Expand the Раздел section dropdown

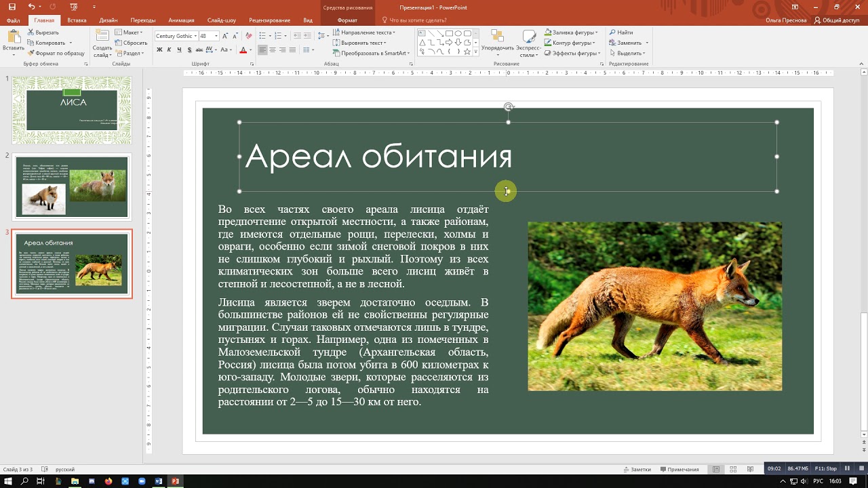point(129,53)
